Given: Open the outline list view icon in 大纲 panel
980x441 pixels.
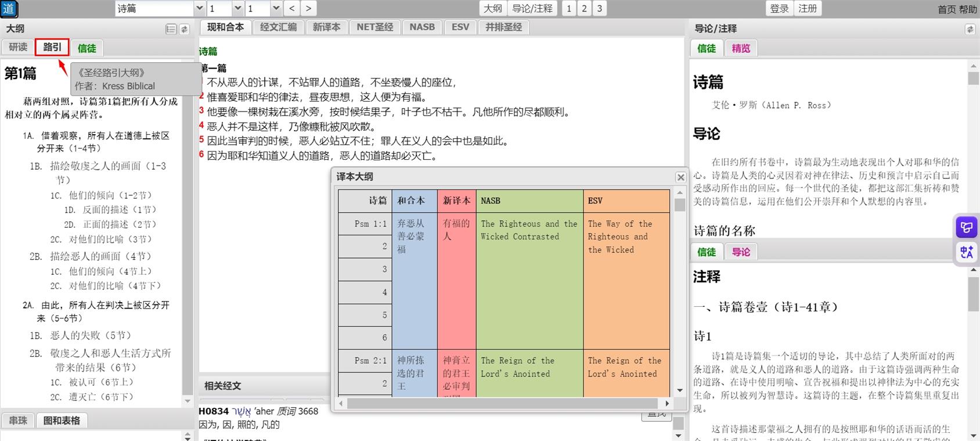Looking at the screenshot, I should click(171, 29).
